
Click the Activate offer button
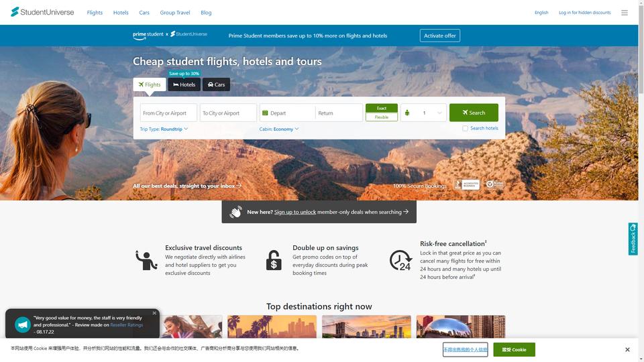[440, 36]
